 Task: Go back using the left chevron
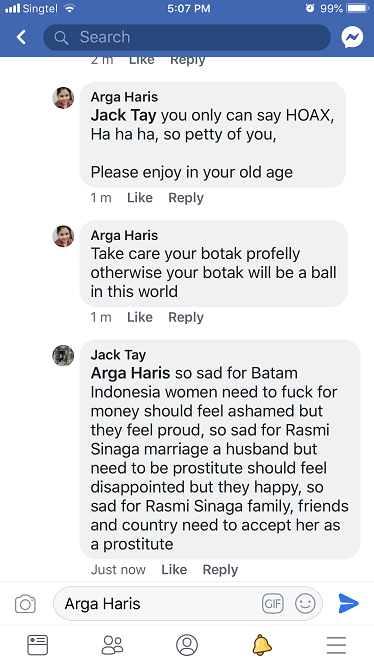(x=21, y=37)
